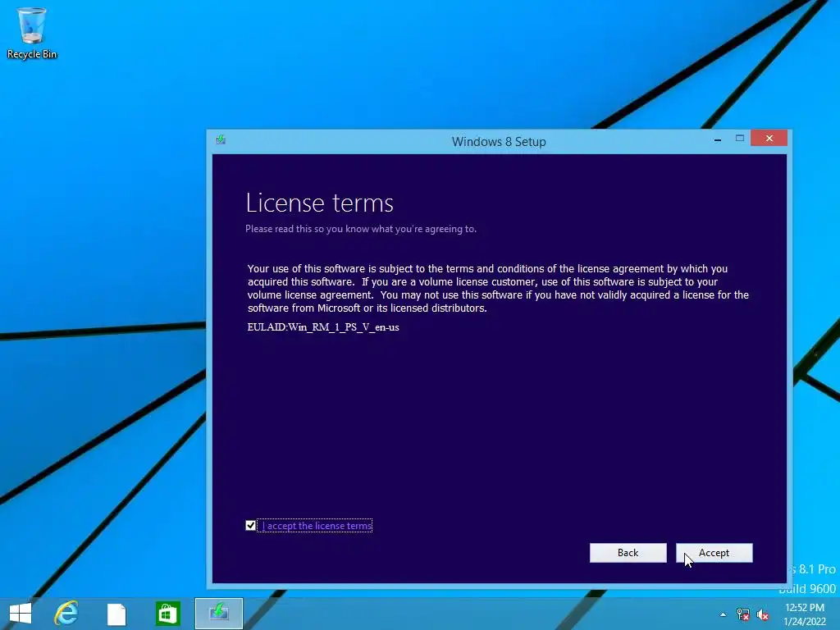Click the setup icon in the title bar
The width and height of the screenshot is (840, 630).
[220, 139]
